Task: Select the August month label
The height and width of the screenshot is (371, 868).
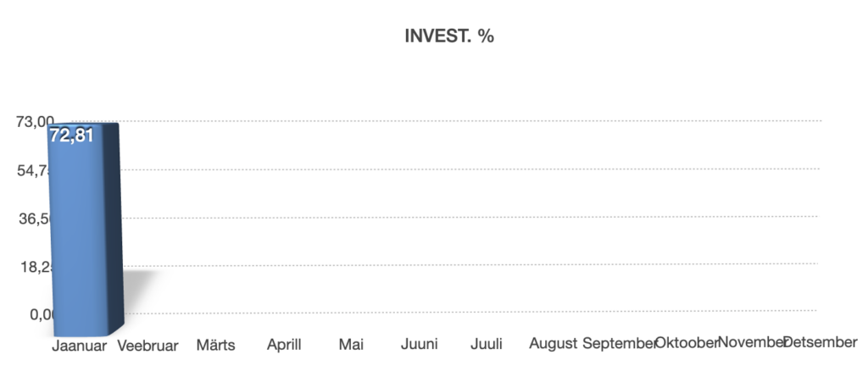Action: click(553, 343)
